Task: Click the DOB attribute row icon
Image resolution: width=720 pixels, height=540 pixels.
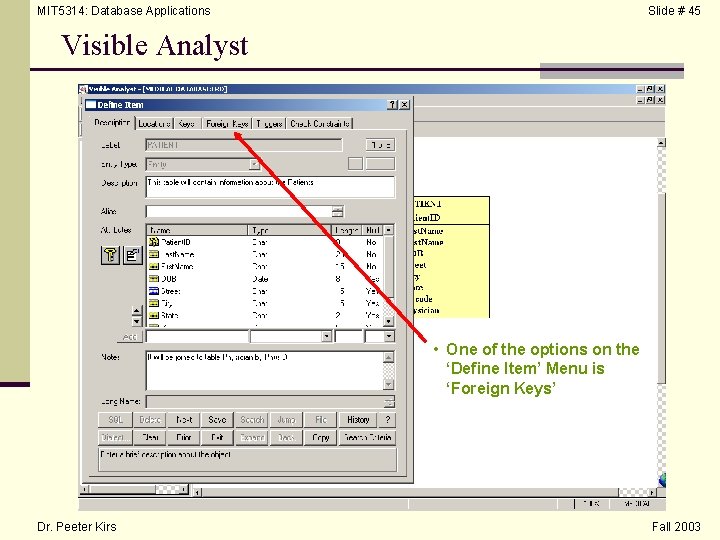Action: coord(154,279)
